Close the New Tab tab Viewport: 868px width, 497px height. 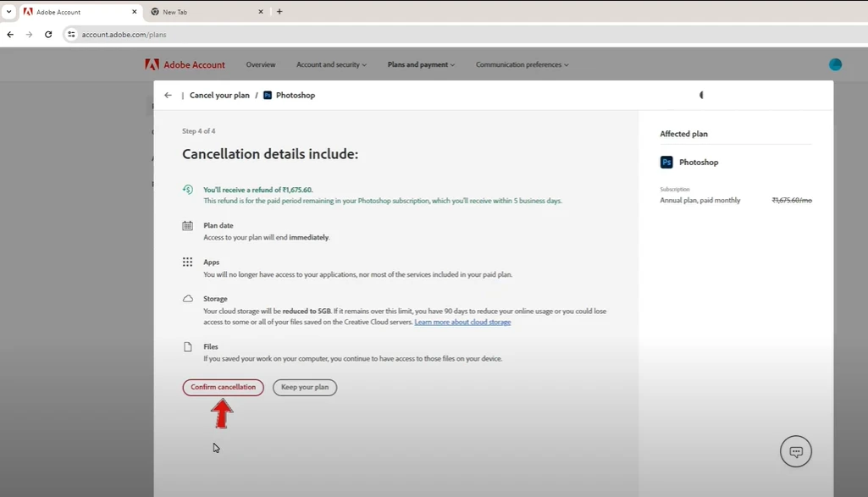pyautogui.click(x=261, y=12)
